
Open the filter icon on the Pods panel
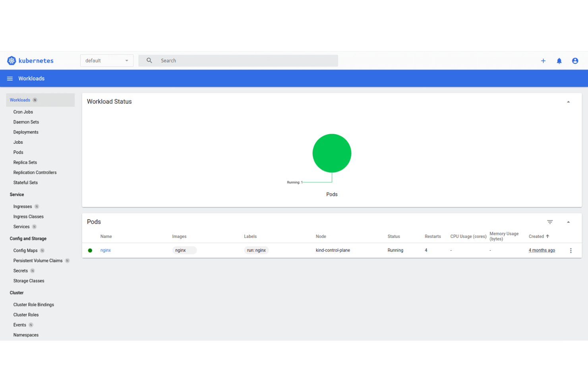point(550,222)
